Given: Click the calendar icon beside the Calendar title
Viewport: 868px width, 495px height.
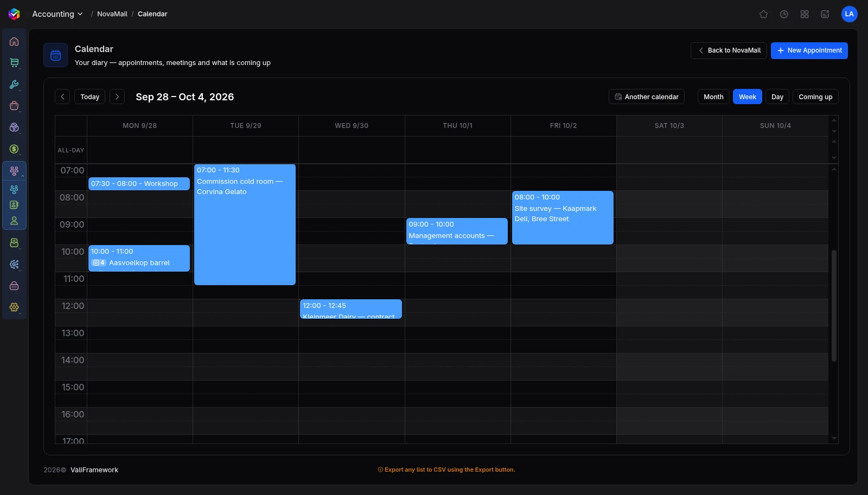Looking at the screenshot, I should point(55,55).
